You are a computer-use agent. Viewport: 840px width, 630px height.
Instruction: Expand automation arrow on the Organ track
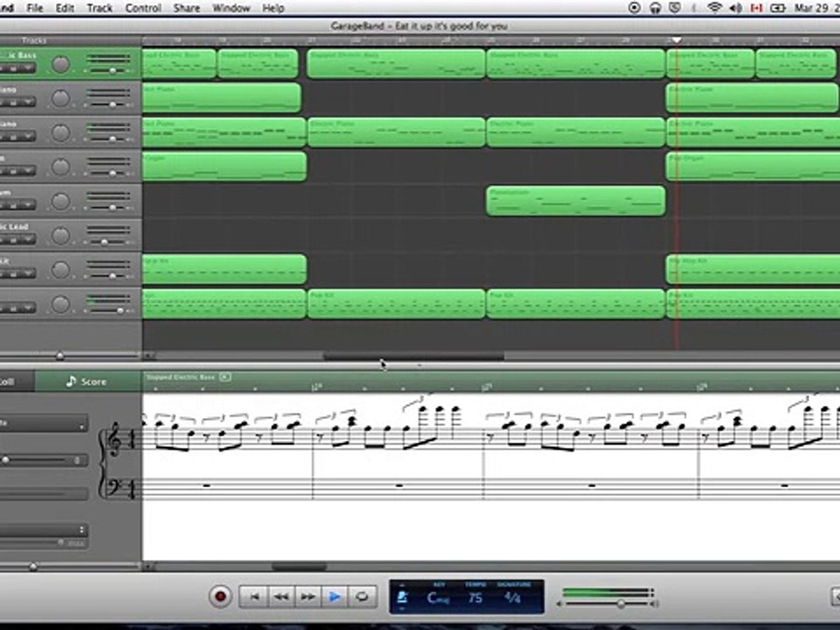[29, 171]
